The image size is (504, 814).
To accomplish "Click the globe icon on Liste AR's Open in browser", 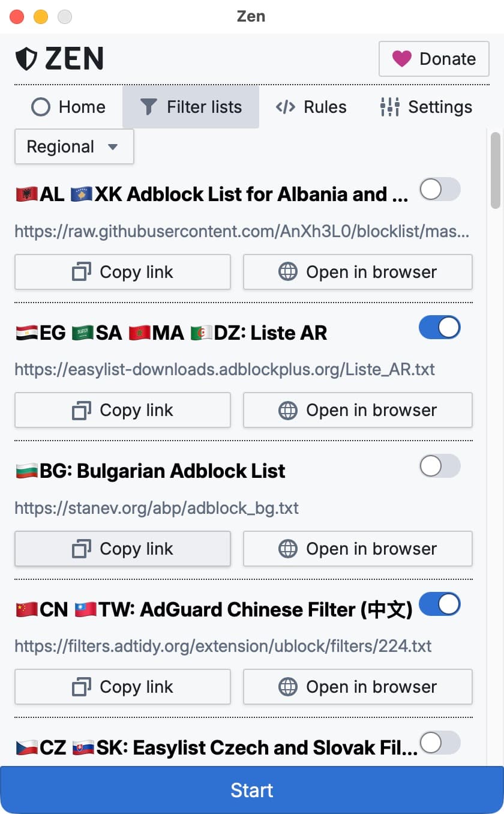I will pos(289,410).
